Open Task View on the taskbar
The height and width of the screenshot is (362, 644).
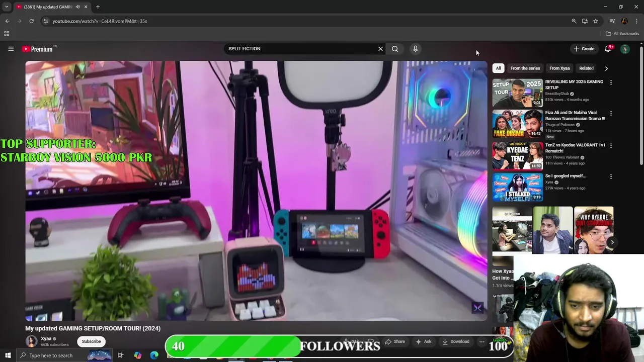[x=121, y=355]
